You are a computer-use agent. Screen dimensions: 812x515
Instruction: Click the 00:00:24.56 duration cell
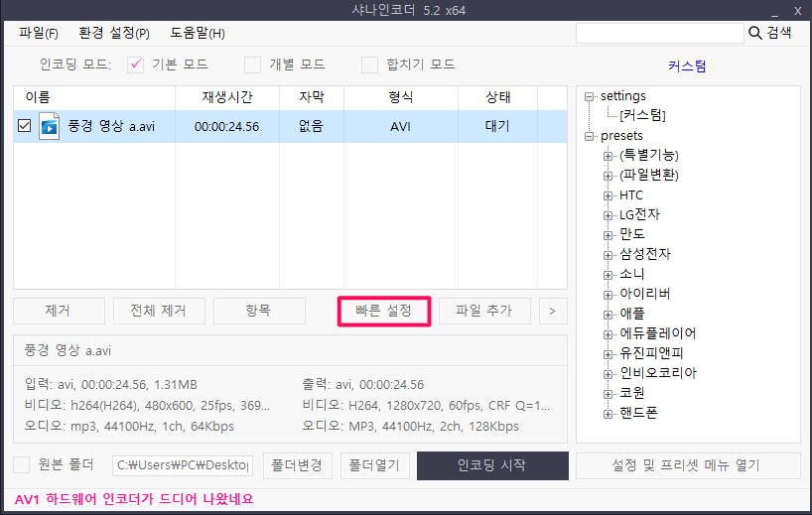tap(226, 127)
